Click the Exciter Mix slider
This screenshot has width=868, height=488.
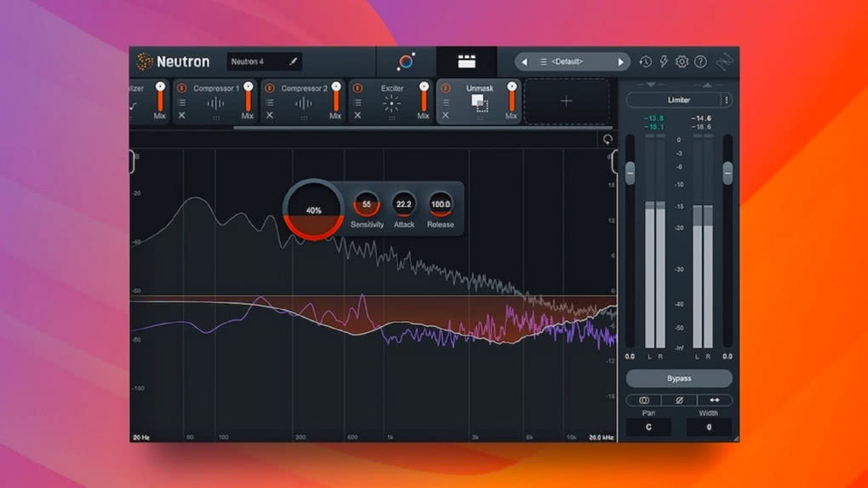point(424,97)
